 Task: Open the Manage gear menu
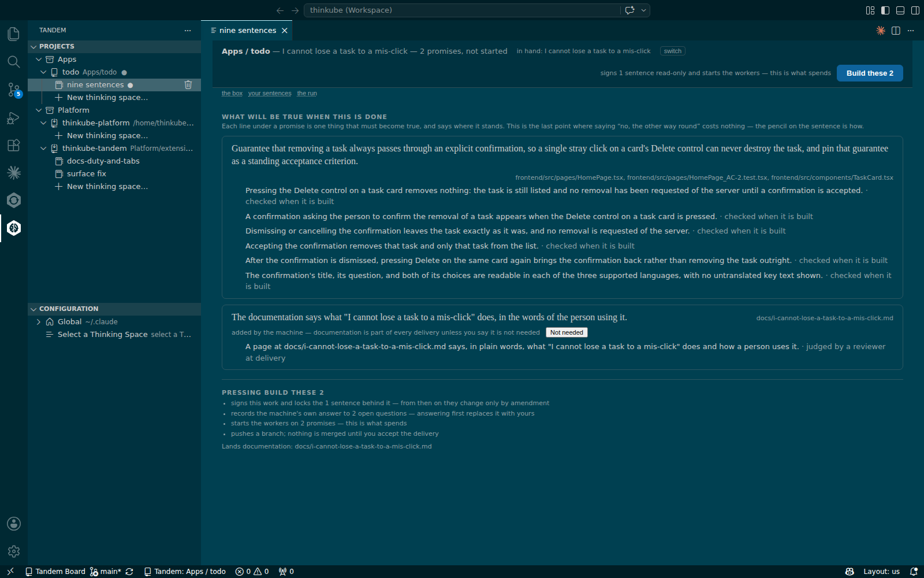coord(14,551)
